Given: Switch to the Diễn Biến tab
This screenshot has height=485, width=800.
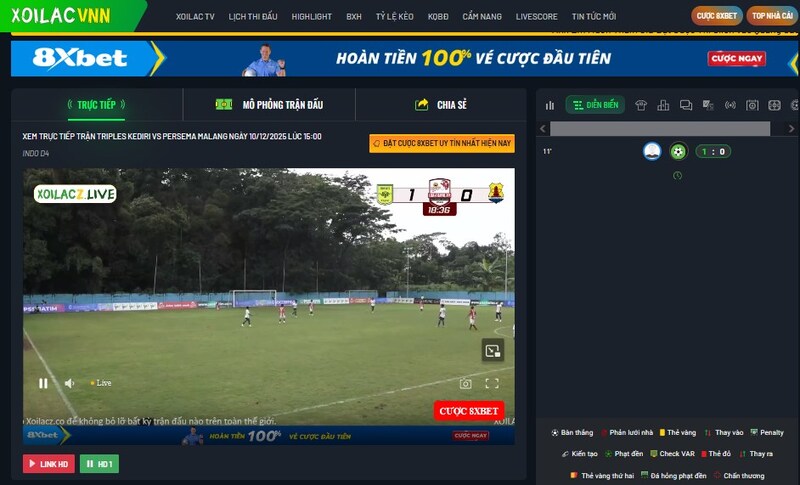Looking at the screenshot, I should [x=595, y=105].
